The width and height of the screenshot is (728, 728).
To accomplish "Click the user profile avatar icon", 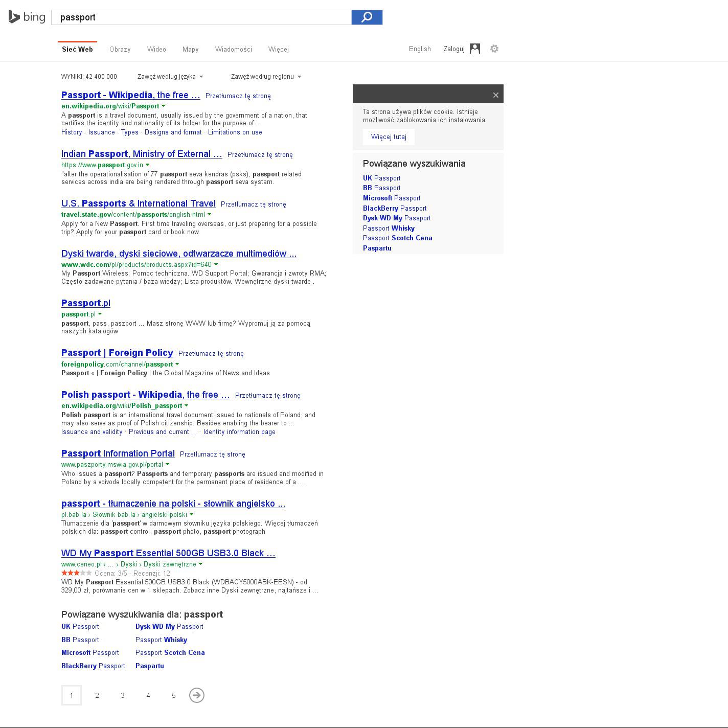I will 475,49.
